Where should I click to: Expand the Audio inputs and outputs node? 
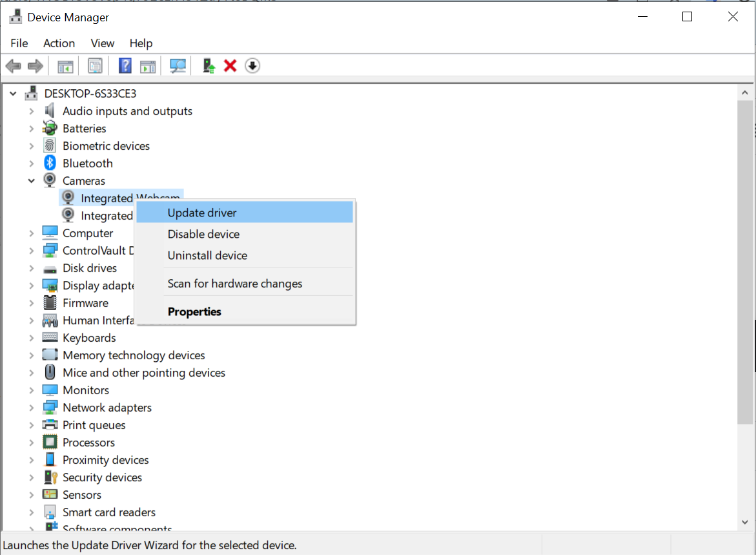31,111
